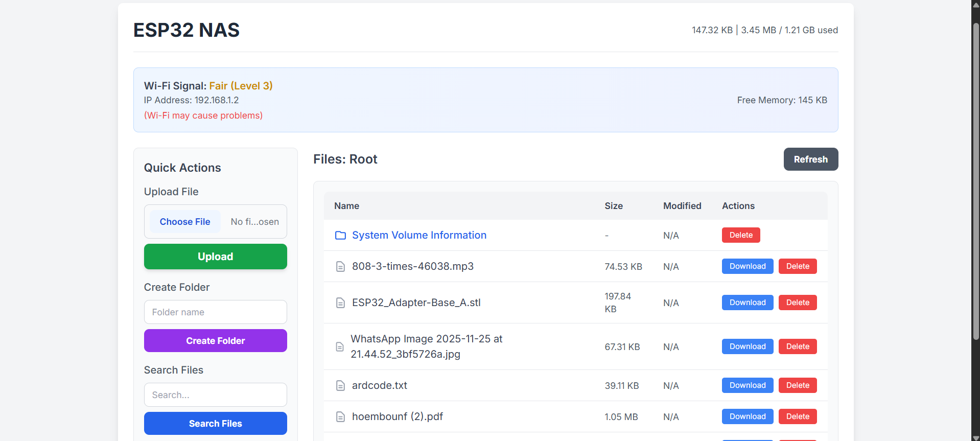Focus the Folder name input field
Image resolution: width=980 pixels, height=441 pixels.
coord(215,312)
